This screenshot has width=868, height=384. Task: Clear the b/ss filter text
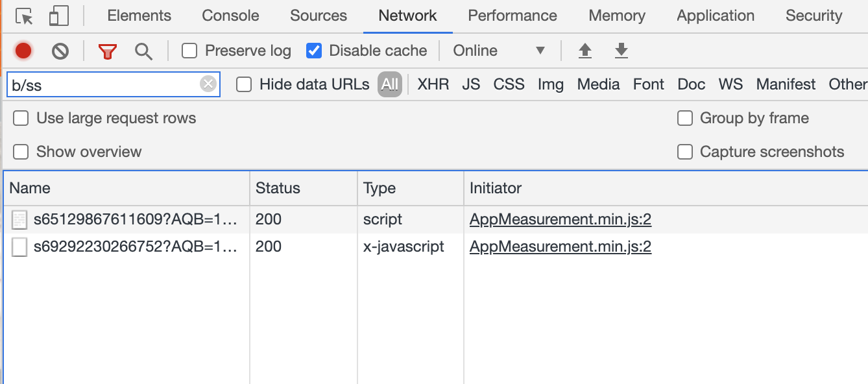click(208, 84)
